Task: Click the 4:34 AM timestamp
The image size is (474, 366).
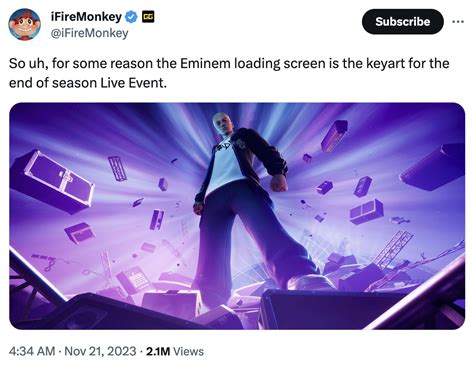Action: 32,351
